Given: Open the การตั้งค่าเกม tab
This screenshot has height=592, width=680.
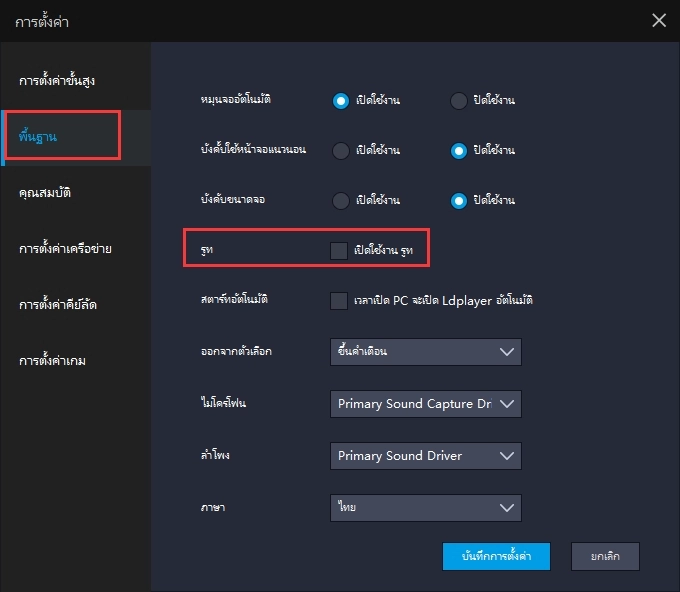Looking at the screenshot, I should point(52,360).
